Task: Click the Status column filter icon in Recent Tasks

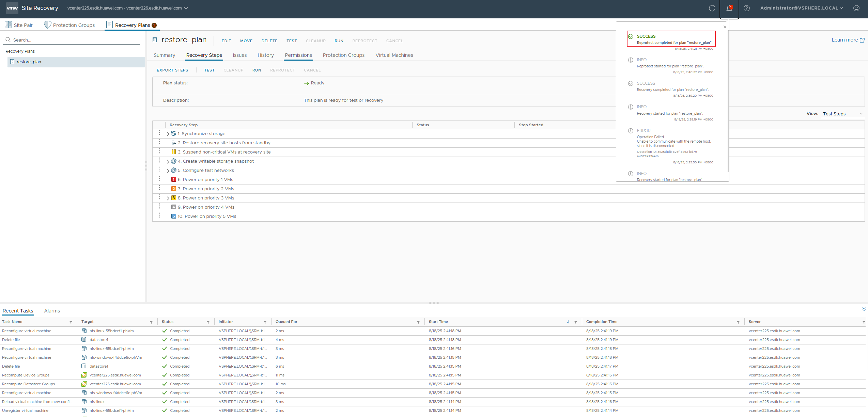Action: click(x=208, y=322)
